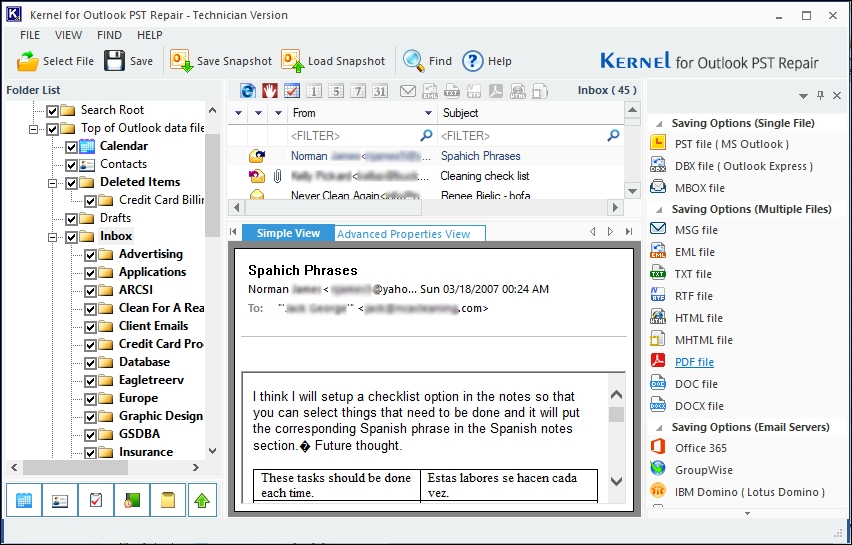This screenshot has height=545, width=852.
Task: Select the Office 365 icon
Action: tap(658, 447)
